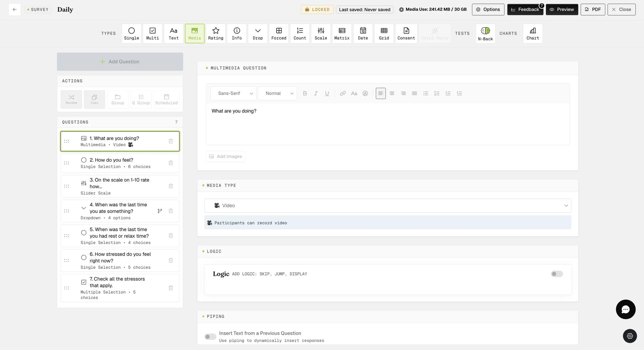This screenshot has height=350, width=644.
Task: Insert a Chart element
Action: [x=533, y=33]
